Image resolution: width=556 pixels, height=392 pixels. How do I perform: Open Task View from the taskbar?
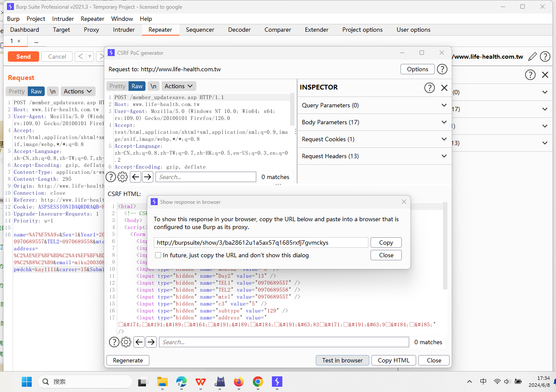pyautogui.click(x=143, y=382)
